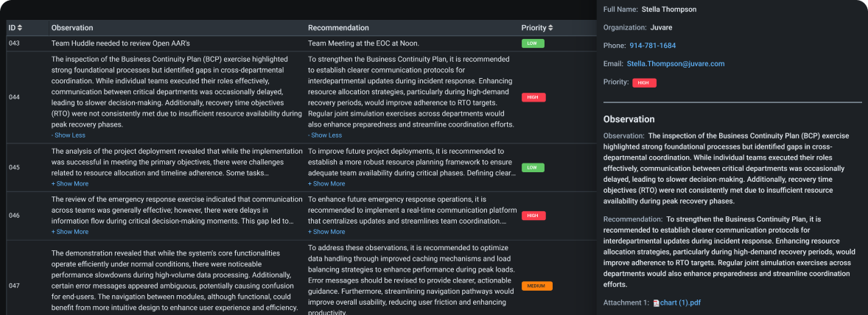The image size is (868, 315).
Task: Expand row 045 recommendation with Show More
Action: 326,184
